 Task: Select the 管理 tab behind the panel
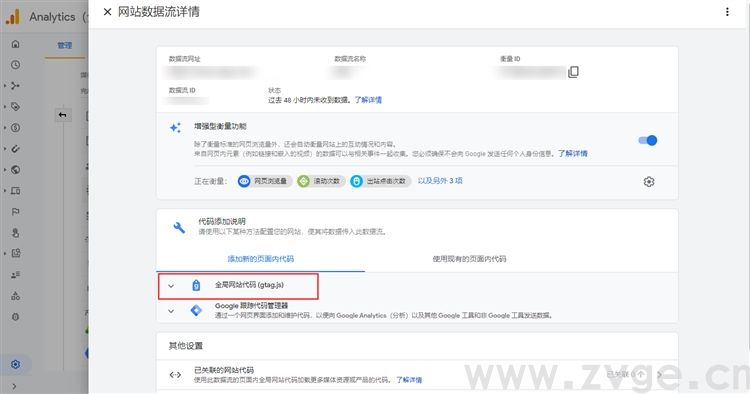pos(65,45)
